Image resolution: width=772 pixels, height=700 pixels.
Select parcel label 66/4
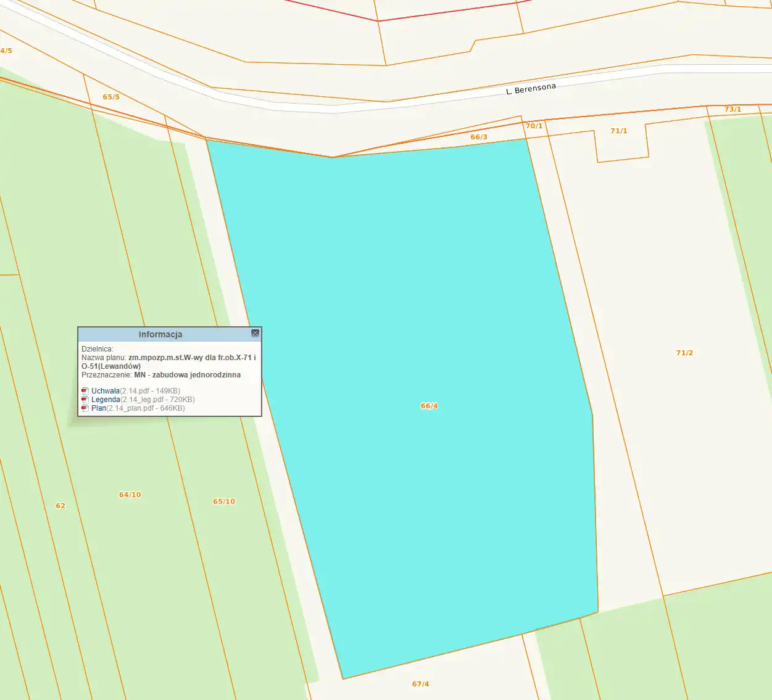point(430,406)
